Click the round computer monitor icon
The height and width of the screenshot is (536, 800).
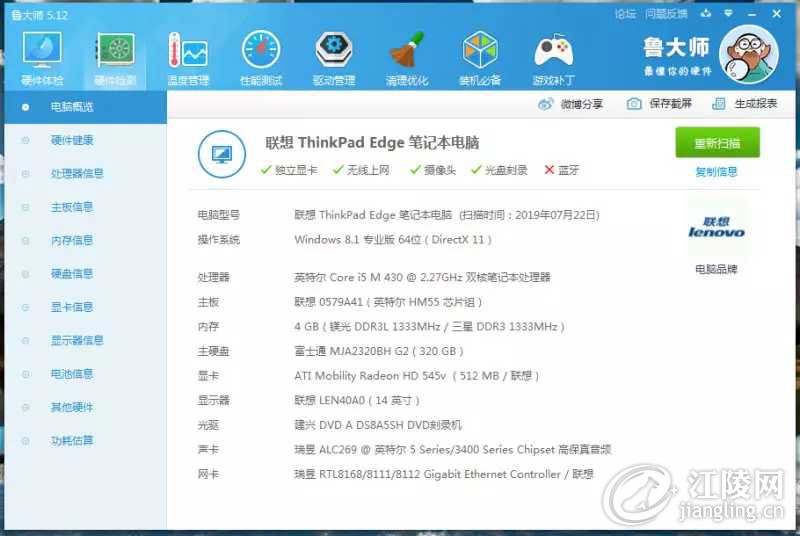[222, 154]
